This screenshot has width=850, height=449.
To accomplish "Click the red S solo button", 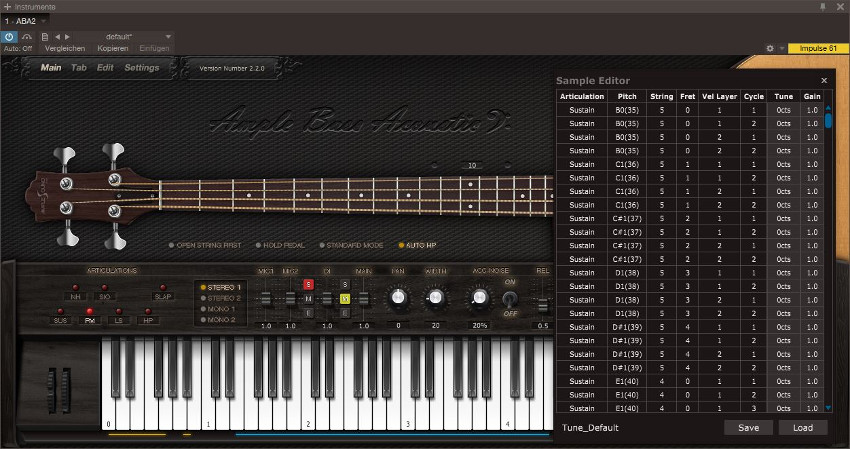I will click(x=308, y=285).
